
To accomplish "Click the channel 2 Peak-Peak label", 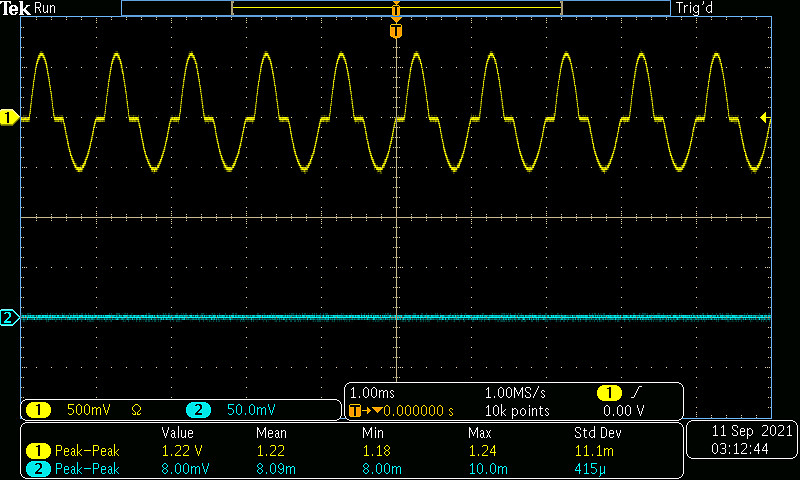I will [x=87, y=469].
